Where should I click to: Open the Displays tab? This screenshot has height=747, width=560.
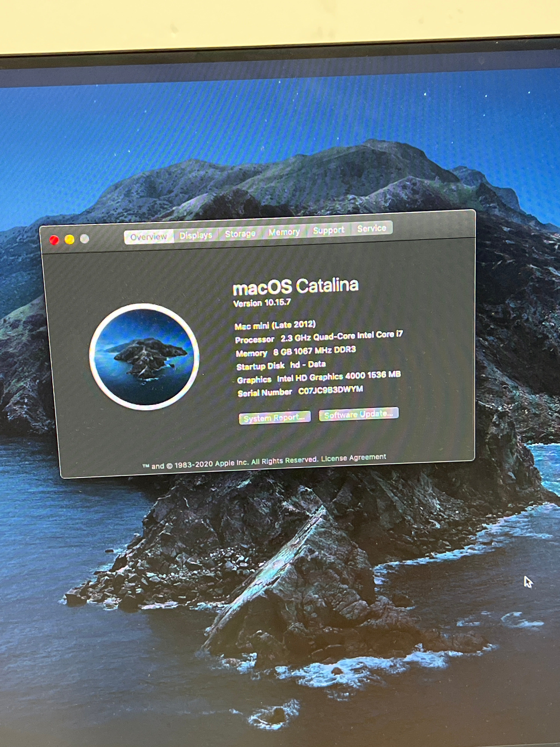click(196, 235)
